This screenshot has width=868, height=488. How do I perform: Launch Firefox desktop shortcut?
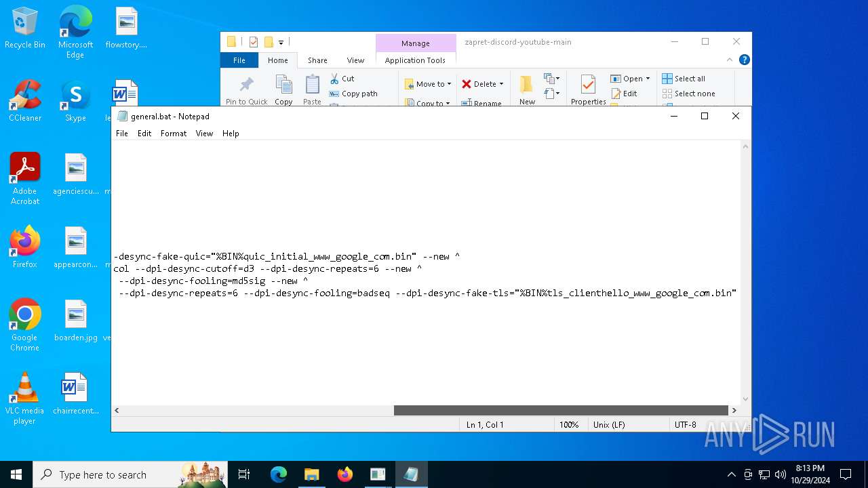(25, 247)
